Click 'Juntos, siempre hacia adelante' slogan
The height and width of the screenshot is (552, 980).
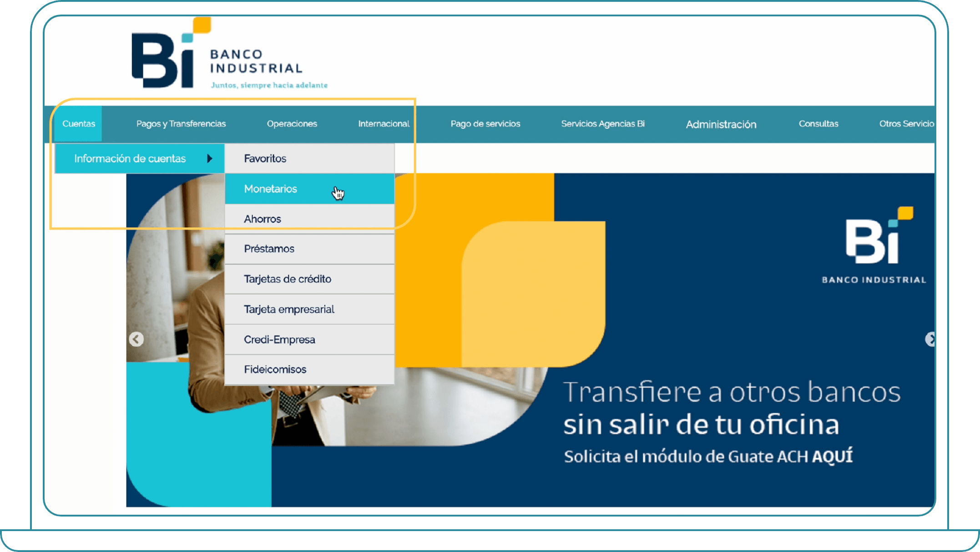point(269,85)
